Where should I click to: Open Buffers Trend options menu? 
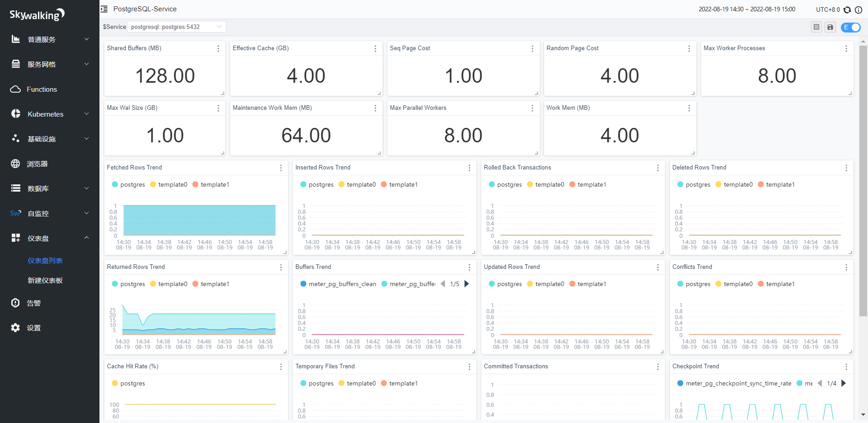pos(469,267)
